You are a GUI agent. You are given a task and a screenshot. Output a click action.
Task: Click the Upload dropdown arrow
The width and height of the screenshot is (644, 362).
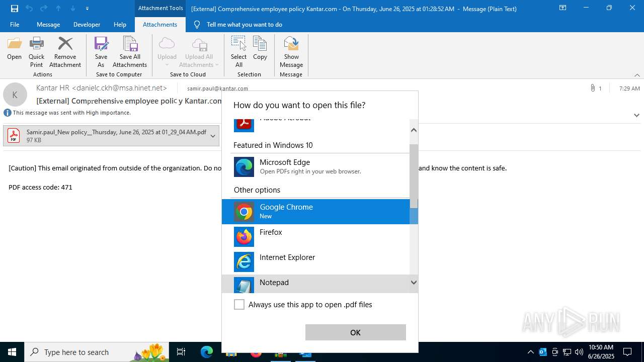coord(167,65)
